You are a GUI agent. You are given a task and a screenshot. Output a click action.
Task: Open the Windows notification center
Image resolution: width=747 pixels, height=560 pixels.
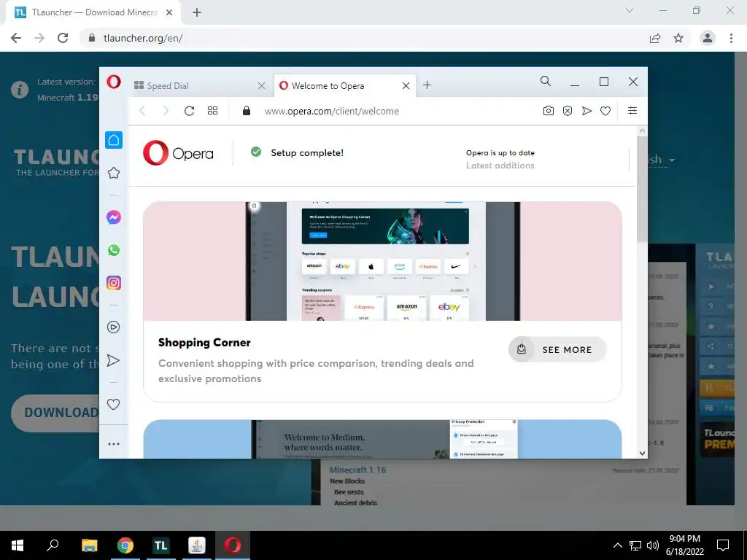[723, 545]
